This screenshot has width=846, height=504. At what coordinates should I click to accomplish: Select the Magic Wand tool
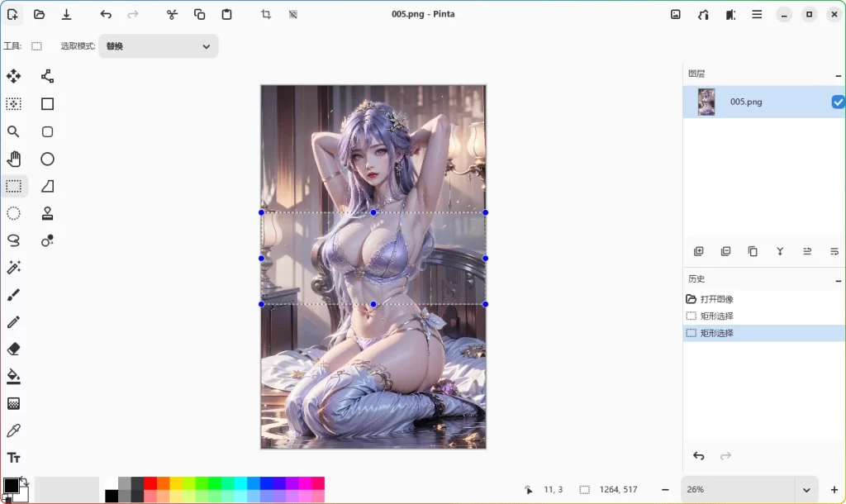tap(13, 267)
